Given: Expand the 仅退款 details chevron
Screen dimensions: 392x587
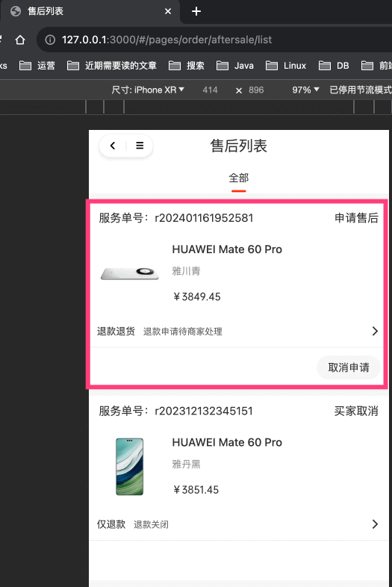Looking at the screenshot, I should [375, 524].
